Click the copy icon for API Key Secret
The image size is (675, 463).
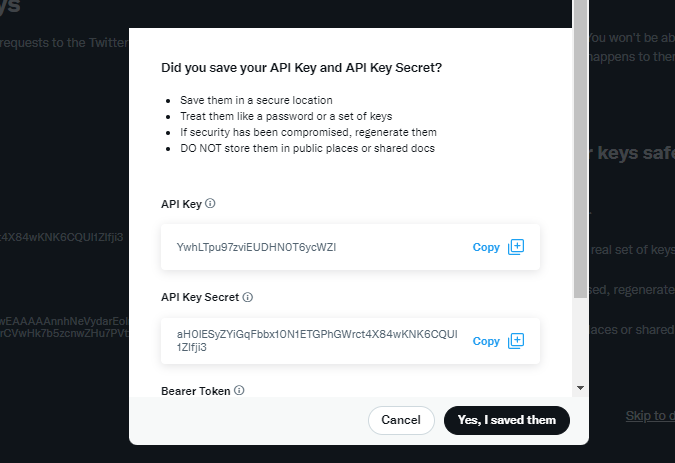point(516,341)
